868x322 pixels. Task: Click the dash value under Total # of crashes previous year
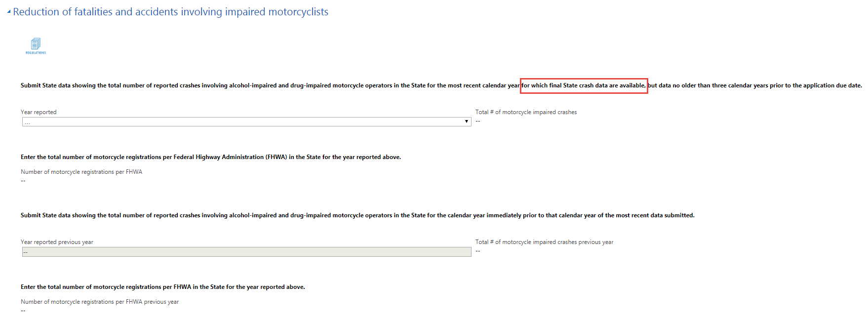tap(478, 251)
